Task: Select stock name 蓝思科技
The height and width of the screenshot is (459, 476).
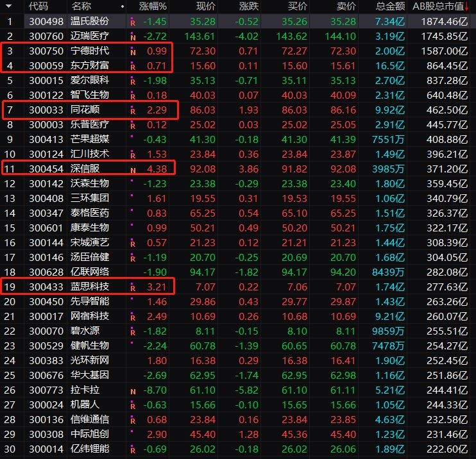Action: pos(90,287)
